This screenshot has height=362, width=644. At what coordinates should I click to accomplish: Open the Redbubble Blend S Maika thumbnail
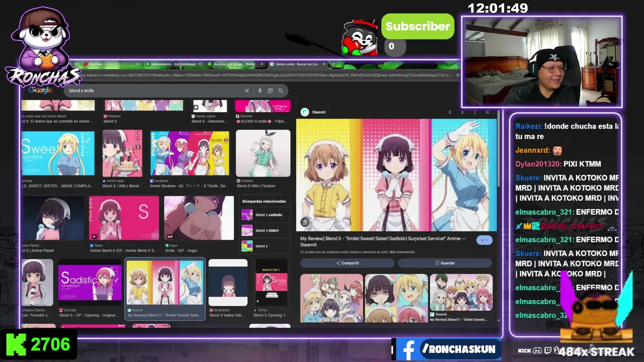point(228,283)
